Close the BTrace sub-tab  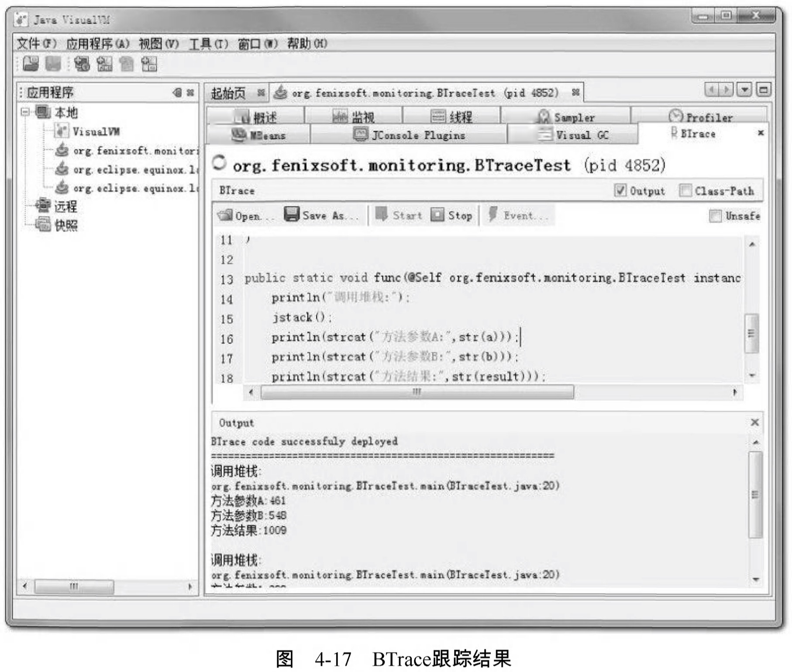761,133
